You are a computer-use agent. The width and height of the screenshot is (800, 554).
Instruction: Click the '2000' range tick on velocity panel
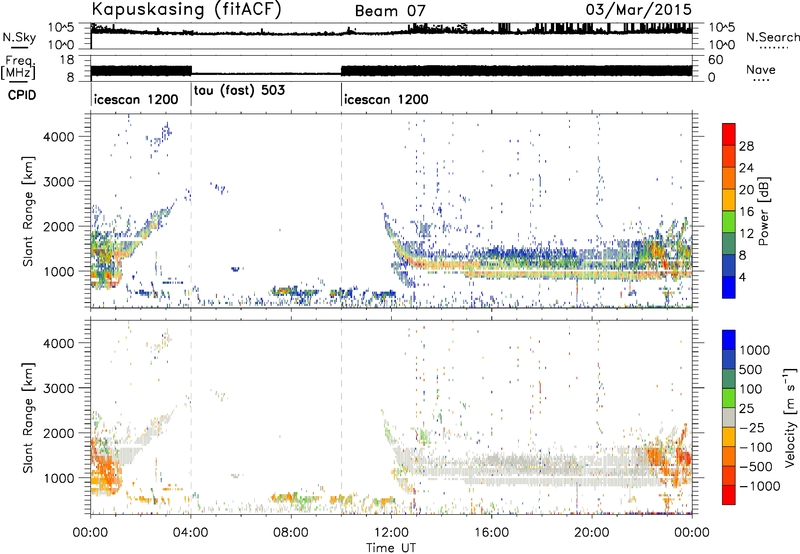pos(58,433)
